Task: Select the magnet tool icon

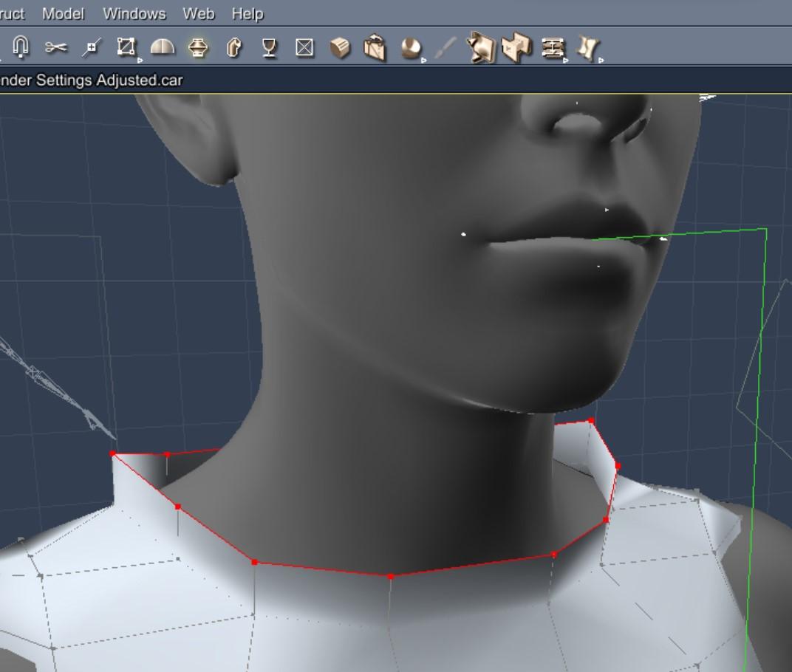Action: pos(21,47)
